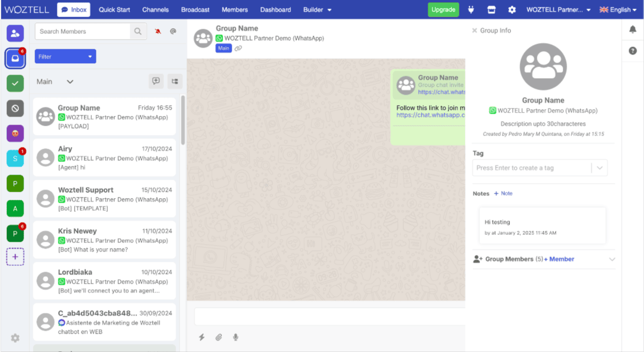Open quick replies lightning bolt icon
The height and width of the screenshot is (352, 644).
[x=202, y=338]
